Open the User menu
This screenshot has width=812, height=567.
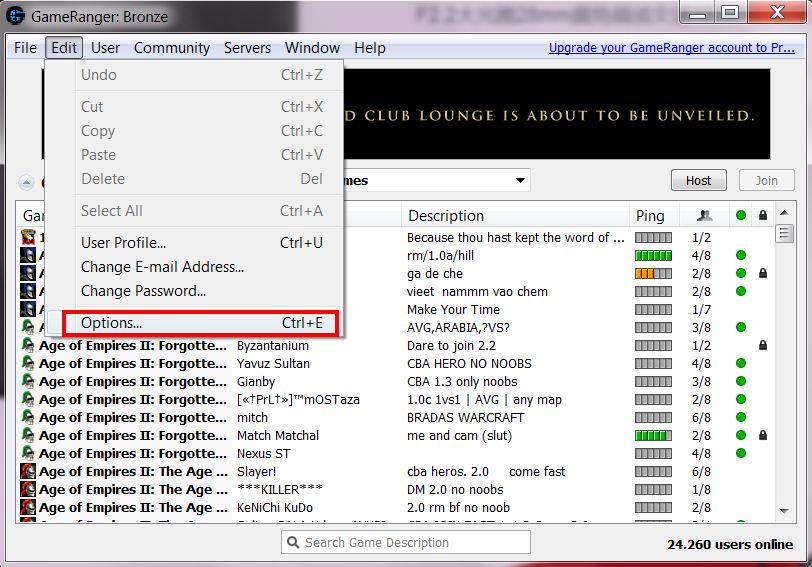pos(105,48)
